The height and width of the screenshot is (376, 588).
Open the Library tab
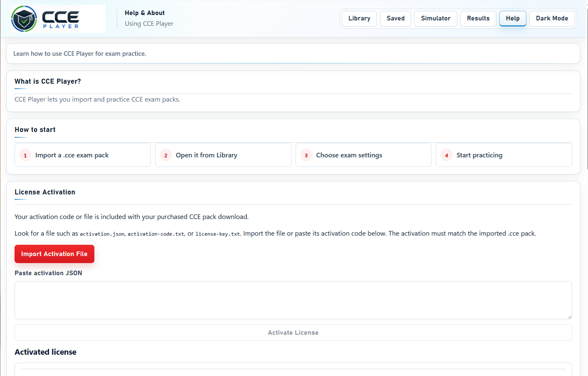(359, 18)
